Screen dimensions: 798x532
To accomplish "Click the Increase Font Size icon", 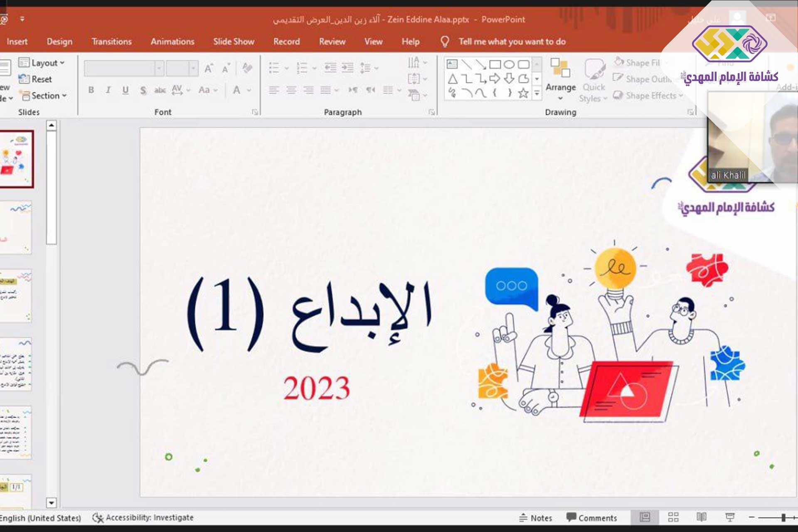I will tap(209, 68).
